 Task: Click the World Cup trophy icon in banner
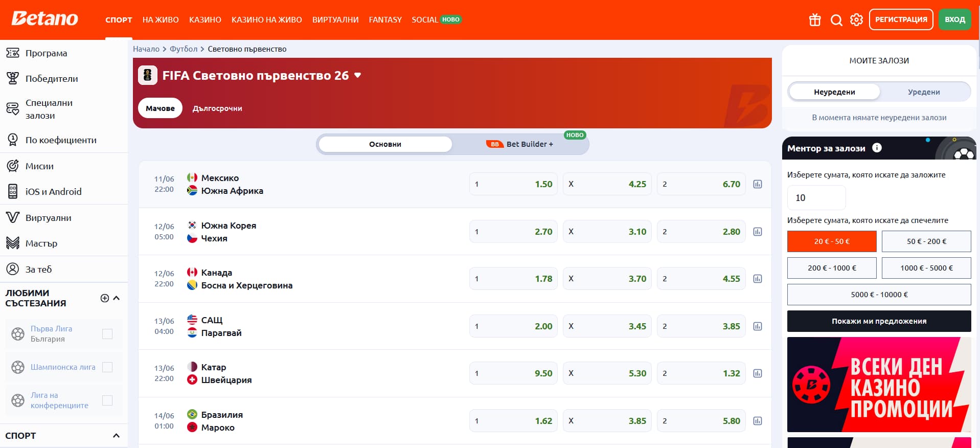point(148,75)
